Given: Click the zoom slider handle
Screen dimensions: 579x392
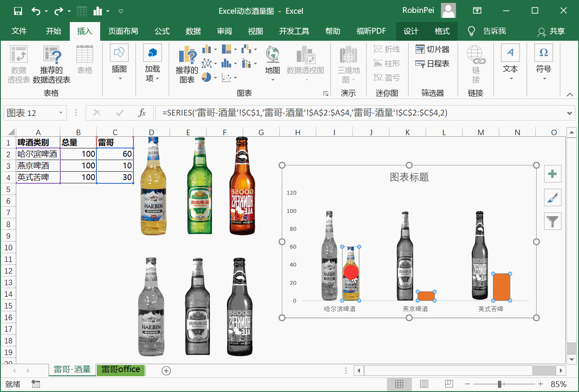Looking at the screenshot, I should [500, 384].
